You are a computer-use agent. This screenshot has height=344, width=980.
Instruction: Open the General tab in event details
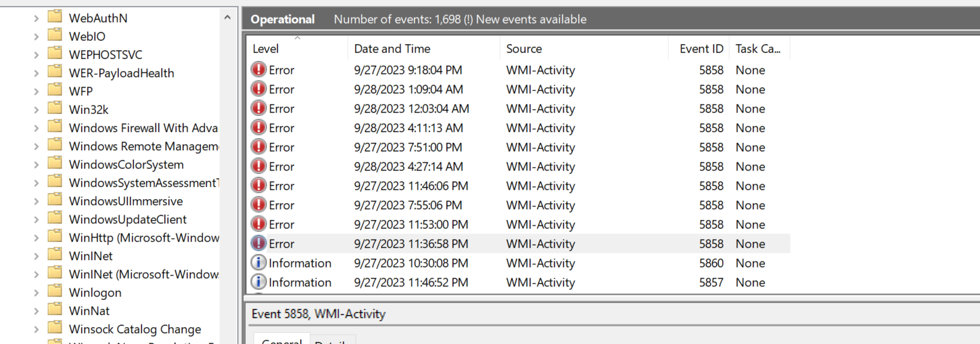click(281, 339)
